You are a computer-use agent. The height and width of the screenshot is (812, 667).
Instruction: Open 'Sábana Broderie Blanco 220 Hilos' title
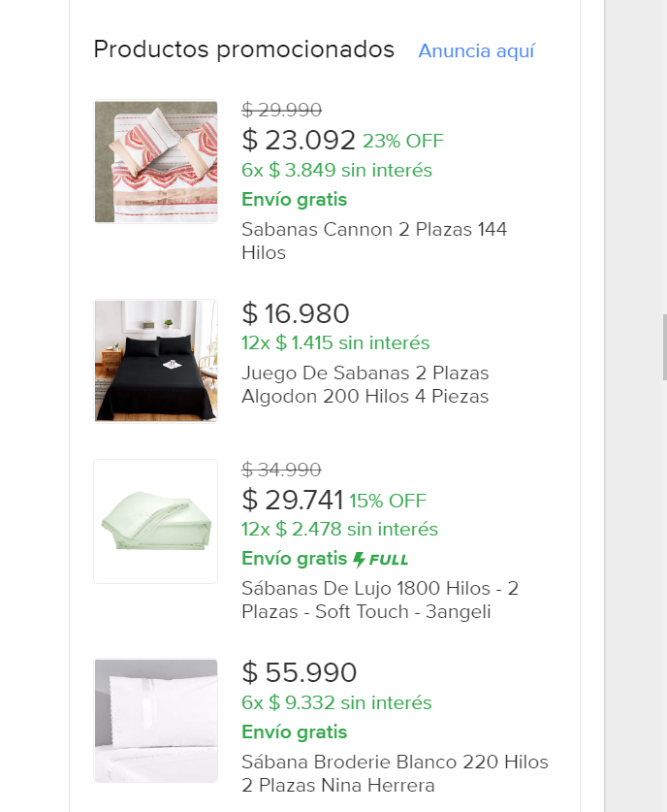395,773
